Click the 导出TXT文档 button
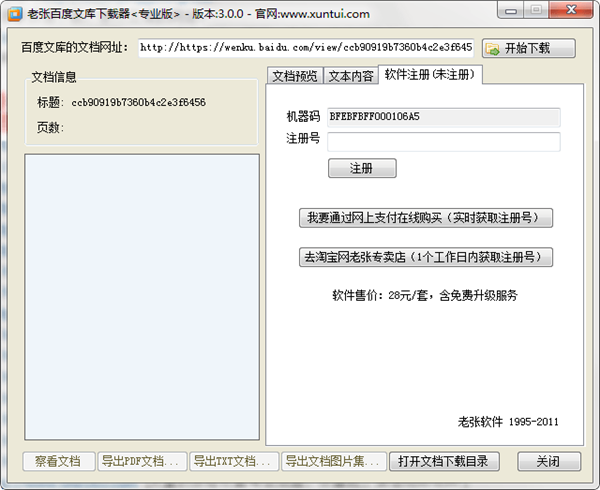 click(234, 461)
